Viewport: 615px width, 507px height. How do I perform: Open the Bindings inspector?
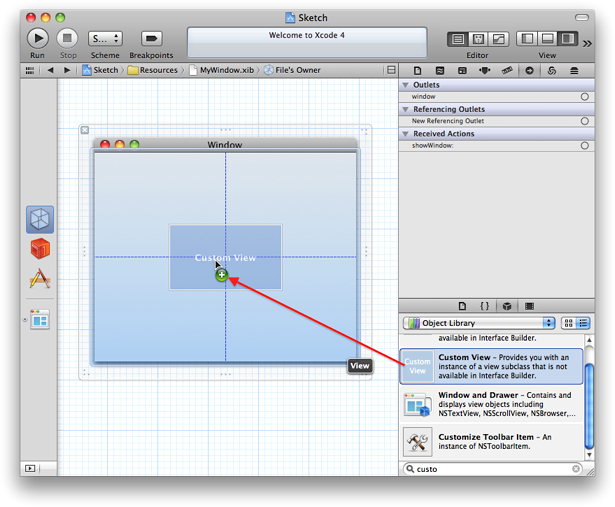[552, 71]
